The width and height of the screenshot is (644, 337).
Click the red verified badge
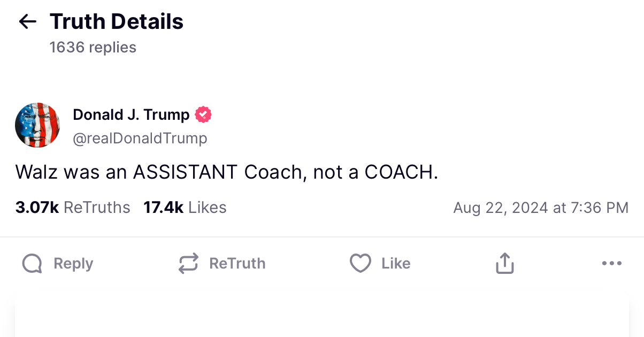coord(203,114)
